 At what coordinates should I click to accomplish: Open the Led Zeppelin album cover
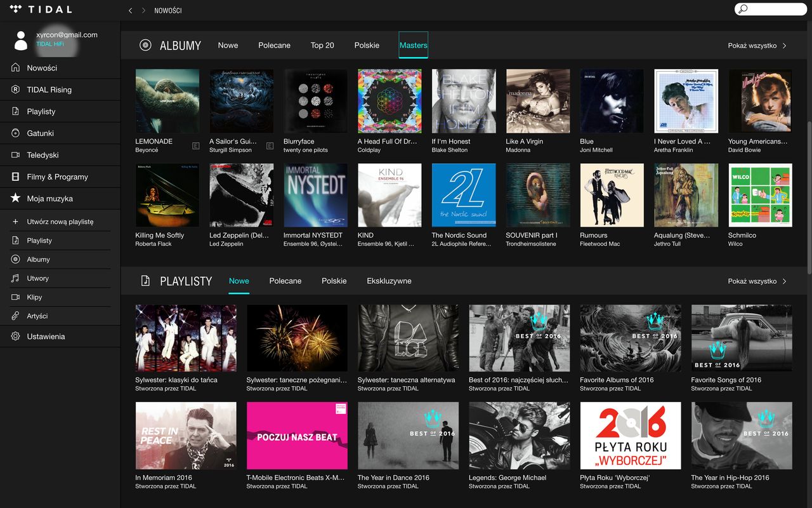click(242, 195)
